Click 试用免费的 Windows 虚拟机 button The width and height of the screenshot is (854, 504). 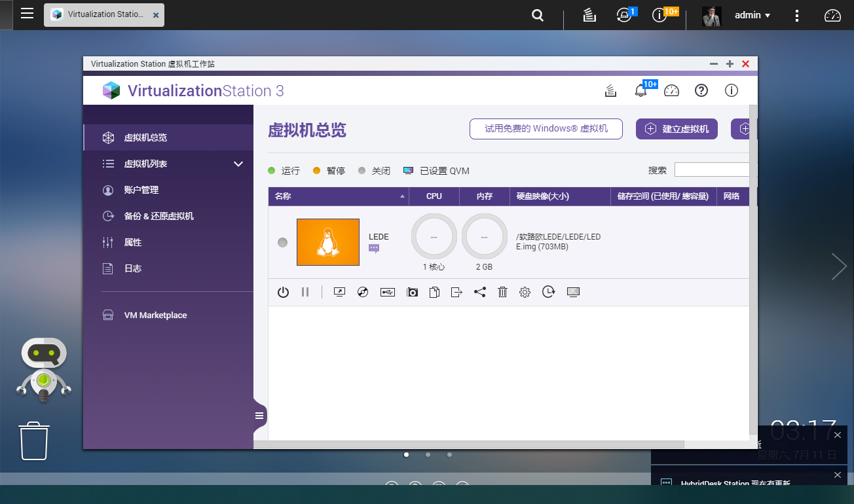pyautogui.click(x=546, y=129)
